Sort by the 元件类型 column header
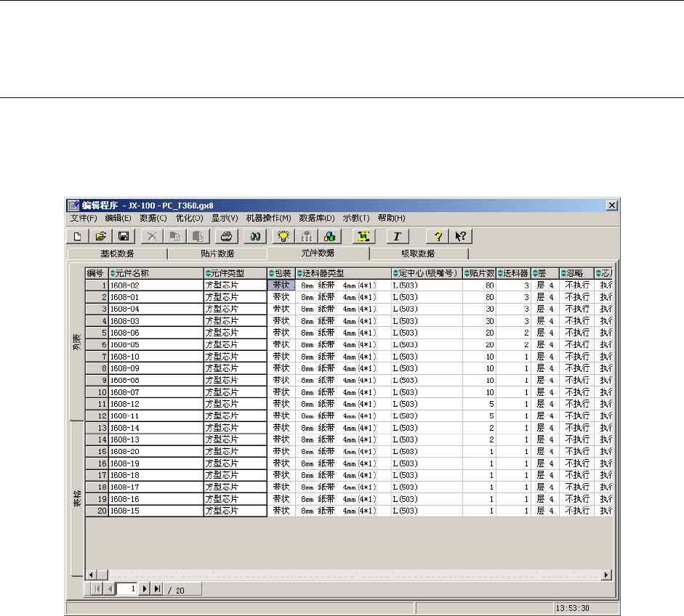This screenshot has height=616, width=684. point(235,273)
